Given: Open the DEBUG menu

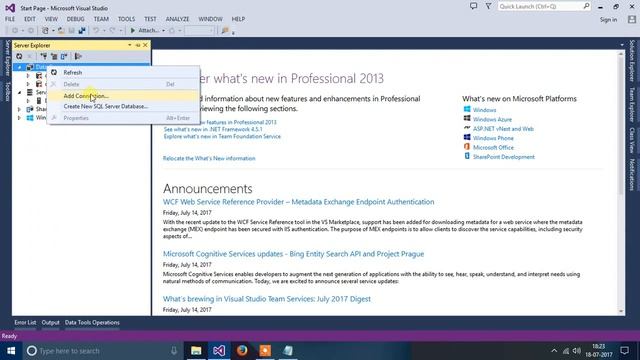Looking at the screenshot, I should point(76,19).
